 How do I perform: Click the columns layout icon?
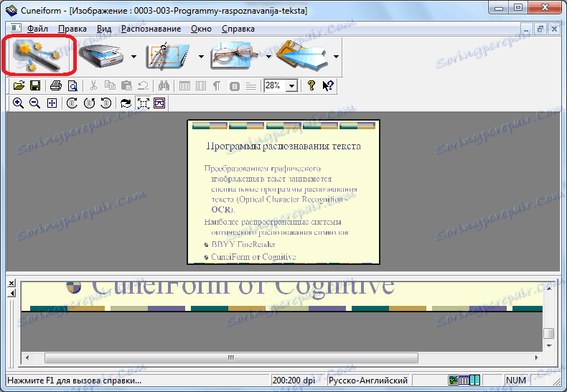click(201, 85)
